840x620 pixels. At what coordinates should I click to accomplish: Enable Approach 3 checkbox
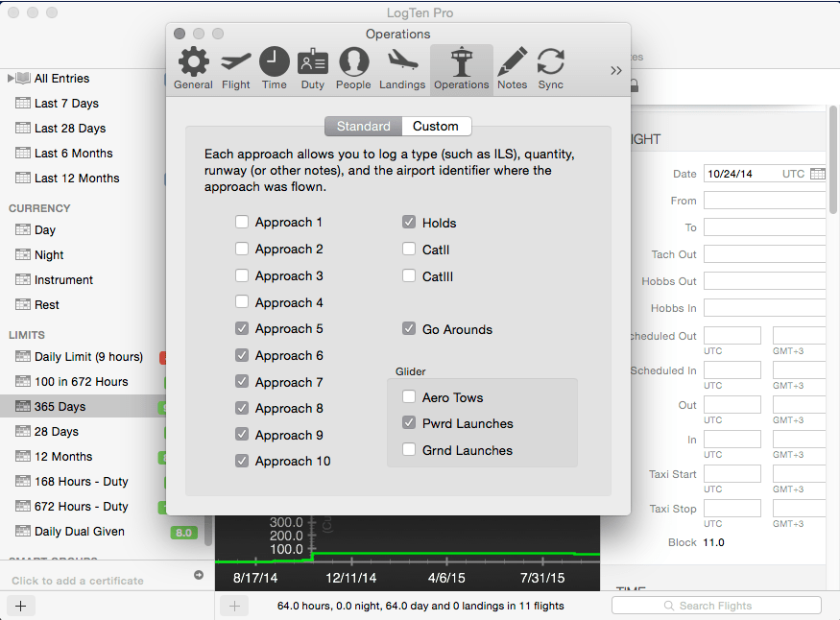point(242,275)
